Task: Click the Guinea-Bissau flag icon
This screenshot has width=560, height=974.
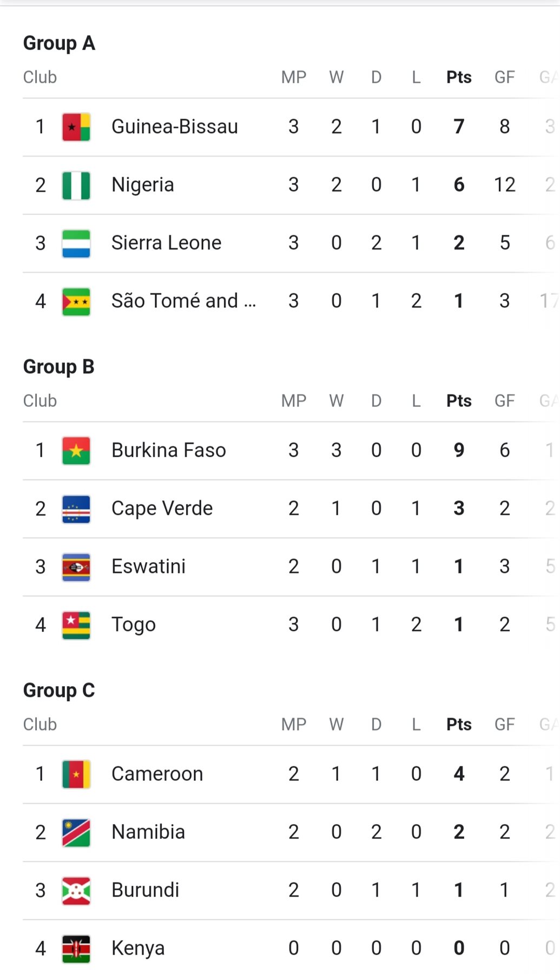Action: click(x=76, y=127)
